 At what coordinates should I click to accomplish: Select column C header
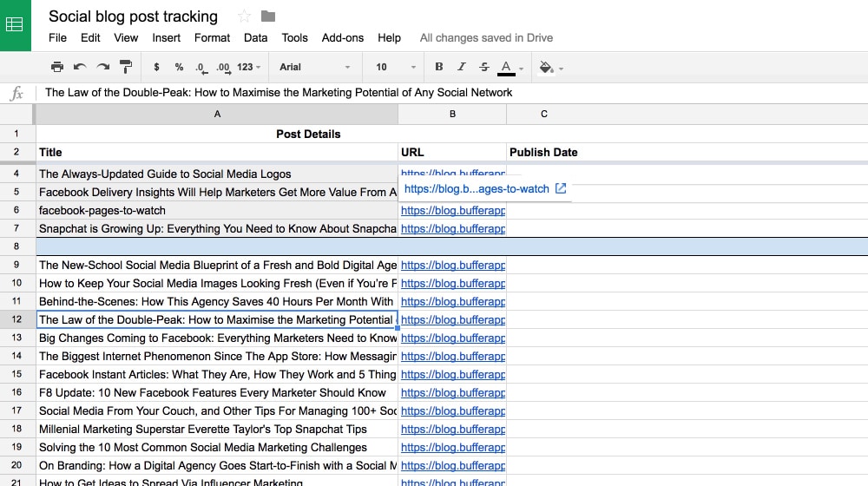[544, 114]
